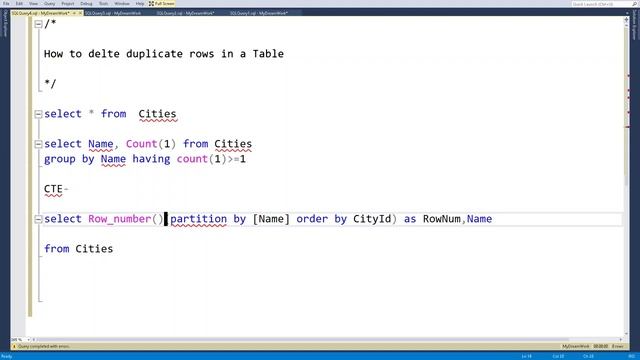This screenshot has width=640, height=360.
Task: Click the MyDreamWork database name in status bar
Action: tap(576, 347)
